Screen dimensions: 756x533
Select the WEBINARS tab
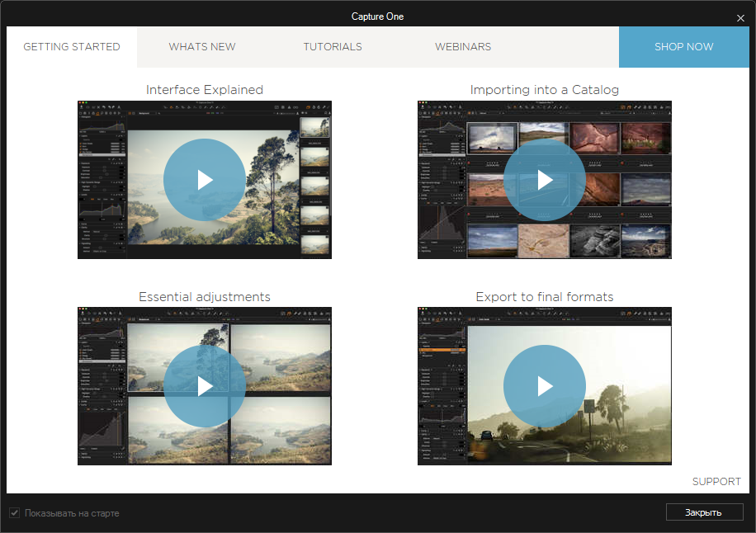tap(463, 47)
